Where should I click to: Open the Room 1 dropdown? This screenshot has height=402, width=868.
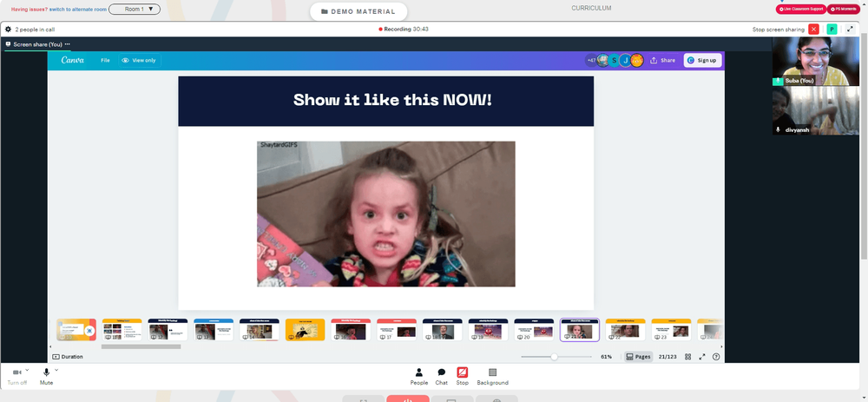(135, 10)
